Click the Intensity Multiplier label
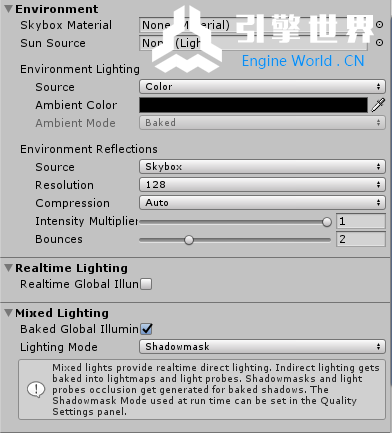392x433 pixels. coord(87,221)
